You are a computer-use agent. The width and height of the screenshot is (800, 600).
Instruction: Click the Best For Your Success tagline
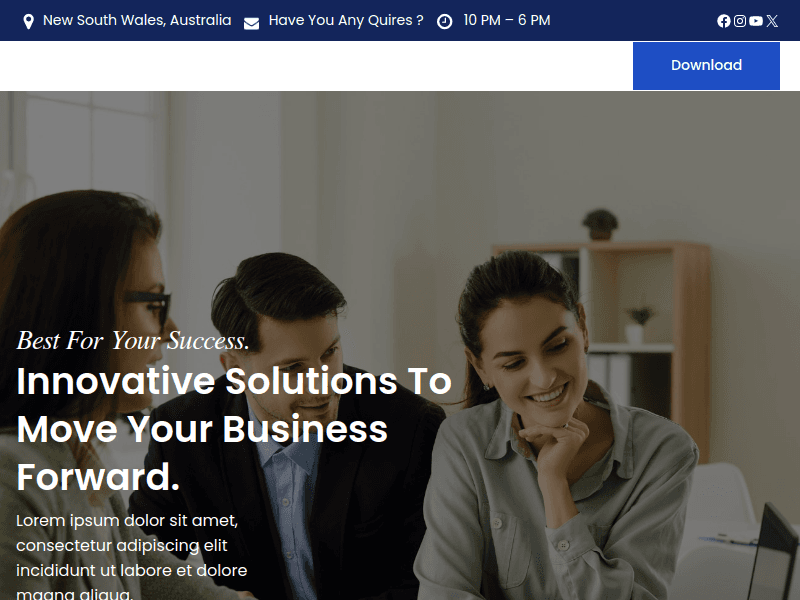point(133,340)
